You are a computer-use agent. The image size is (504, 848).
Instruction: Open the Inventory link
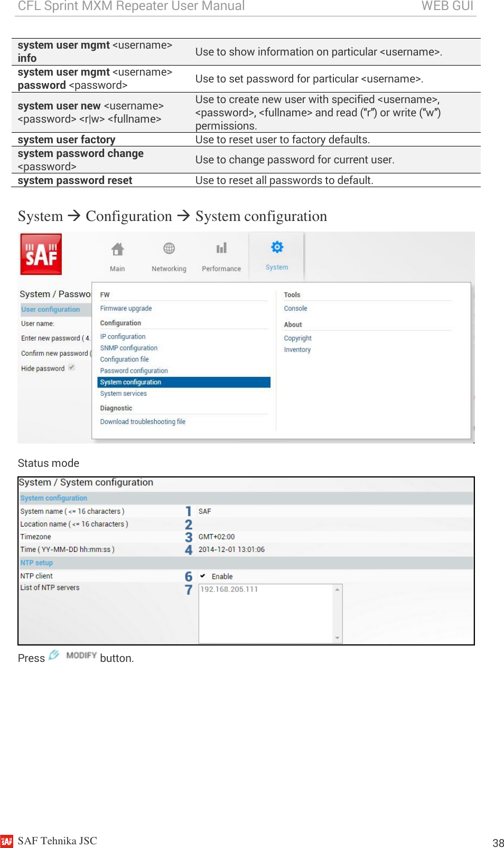pos(297,349)
